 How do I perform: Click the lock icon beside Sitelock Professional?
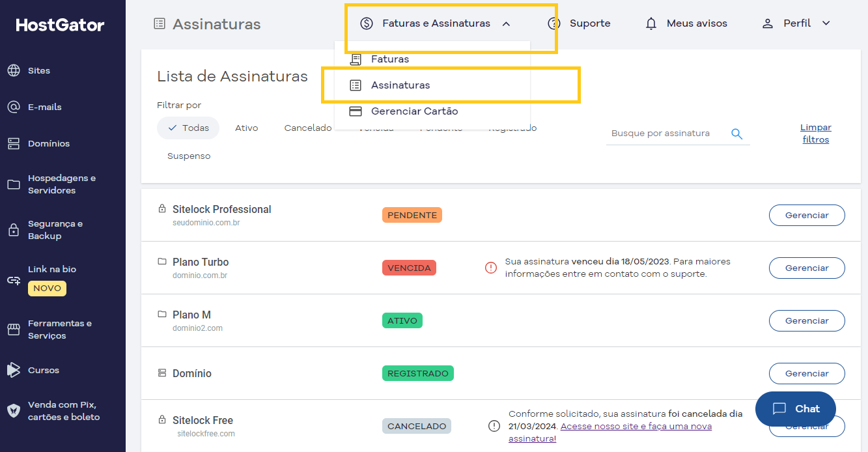[x=162, y=208]
